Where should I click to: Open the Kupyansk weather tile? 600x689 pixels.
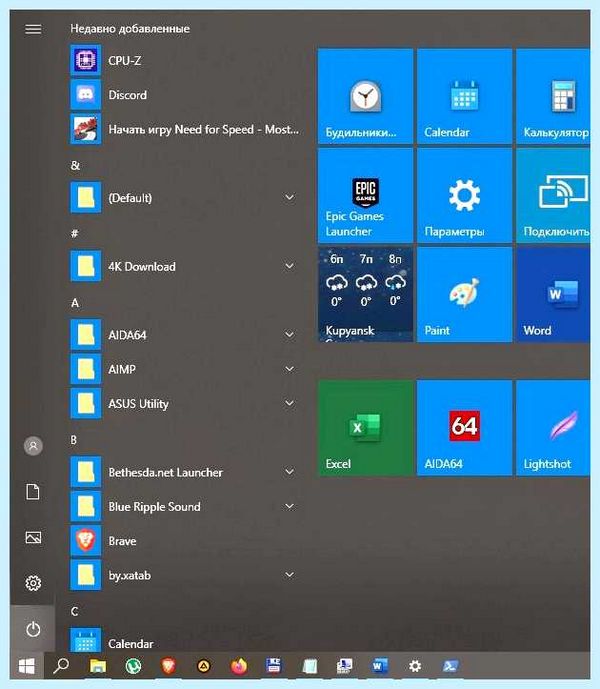(365, 294)
